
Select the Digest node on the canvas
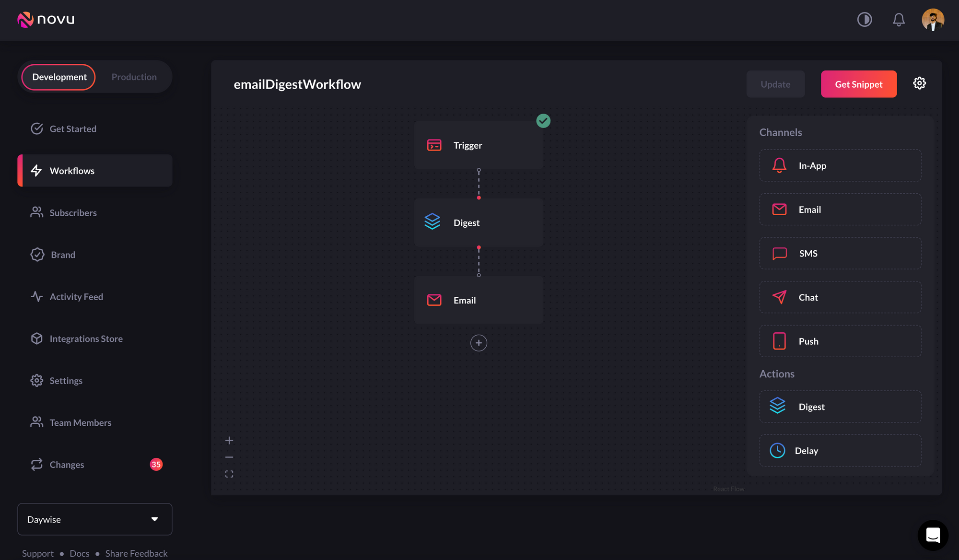(x=479, y=223)
